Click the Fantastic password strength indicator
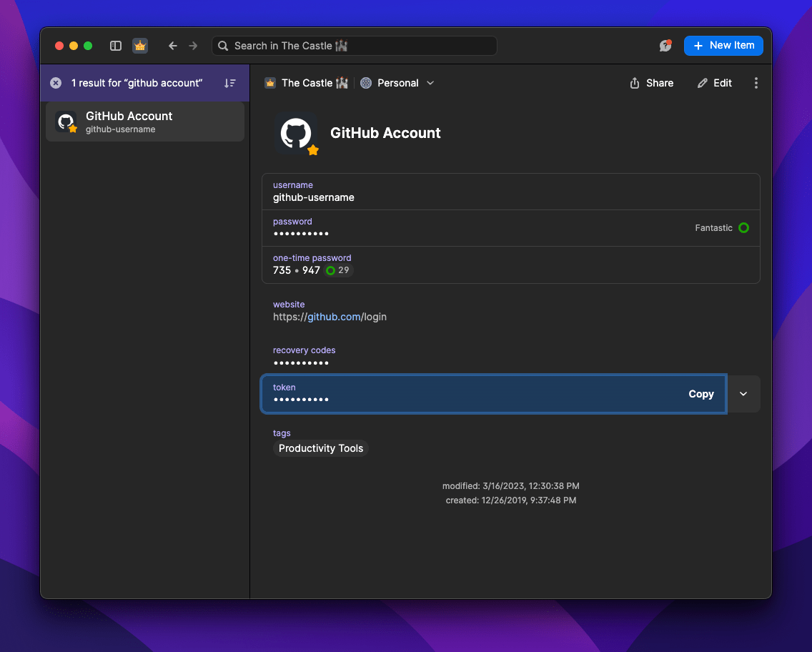This screenshot has height=652, width=812. click(x=722, y=227)
